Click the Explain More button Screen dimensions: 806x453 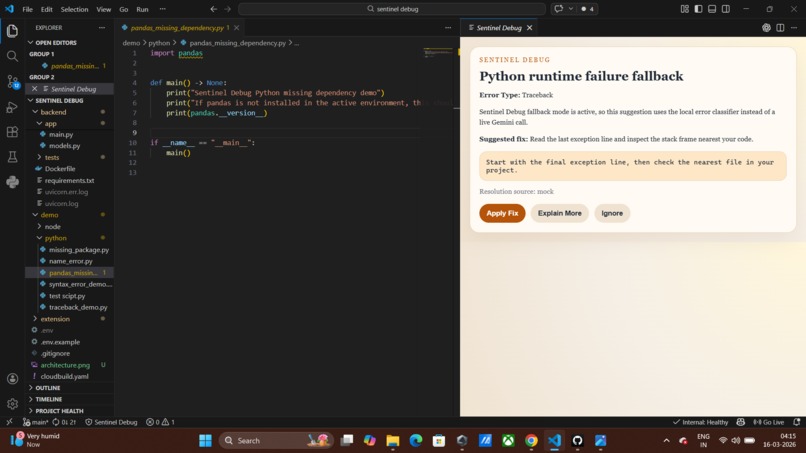(x=559, y=213)
